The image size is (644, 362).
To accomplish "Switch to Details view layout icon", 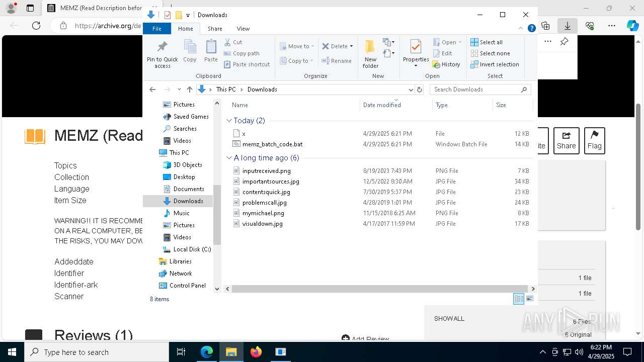I will click(x=519, y=299).
